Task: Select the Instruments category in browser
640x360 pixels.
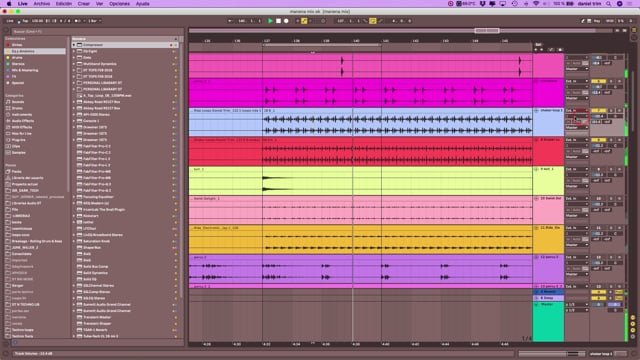Action: 22,114
